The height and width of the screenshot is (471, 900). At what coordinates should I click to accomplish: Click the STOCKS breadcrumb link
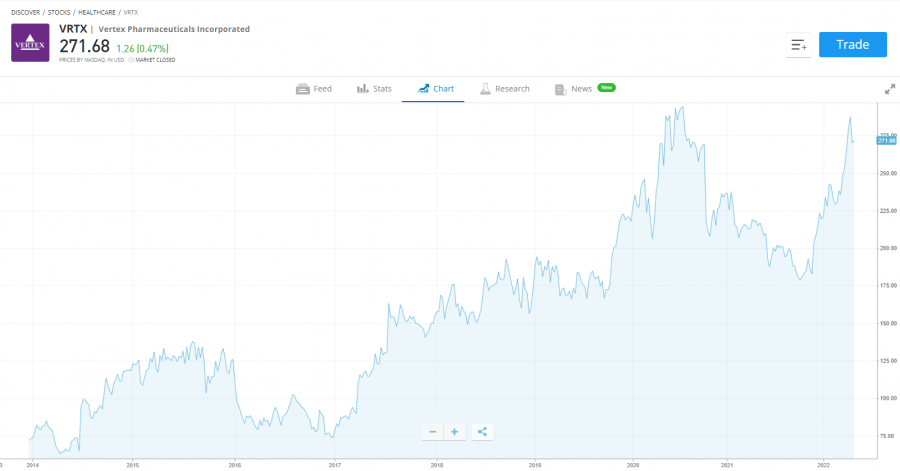(x=59, y=12)
